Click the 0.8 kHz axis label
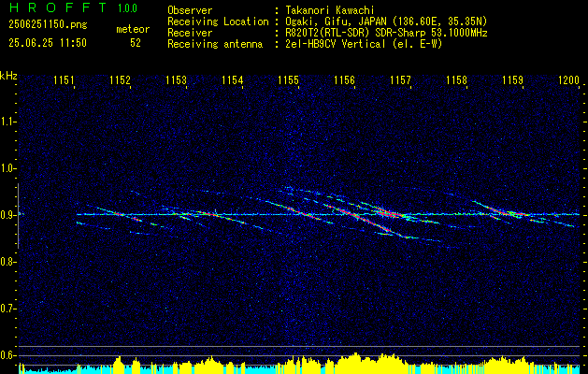 (x=7, y=262)
